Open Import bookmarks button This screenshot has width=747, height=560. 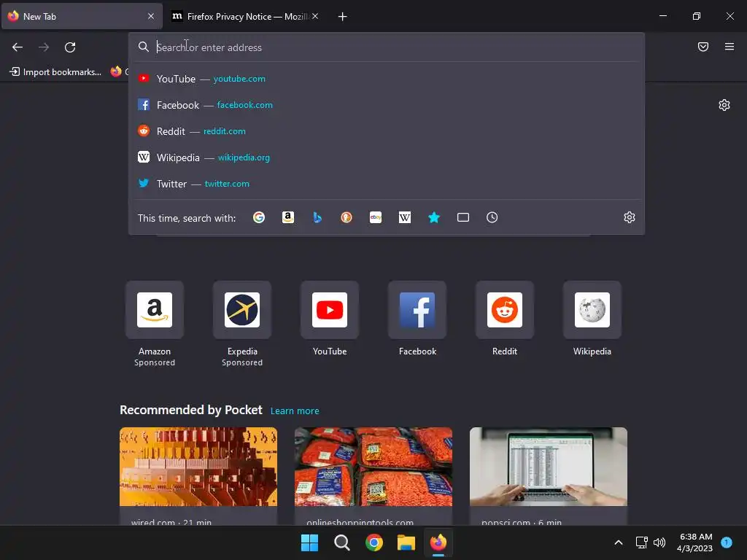tap(55, 72)
